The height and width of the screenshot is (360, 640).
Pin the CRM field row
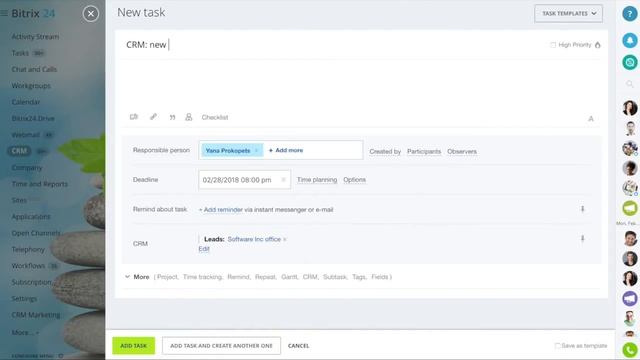[582, 238]
